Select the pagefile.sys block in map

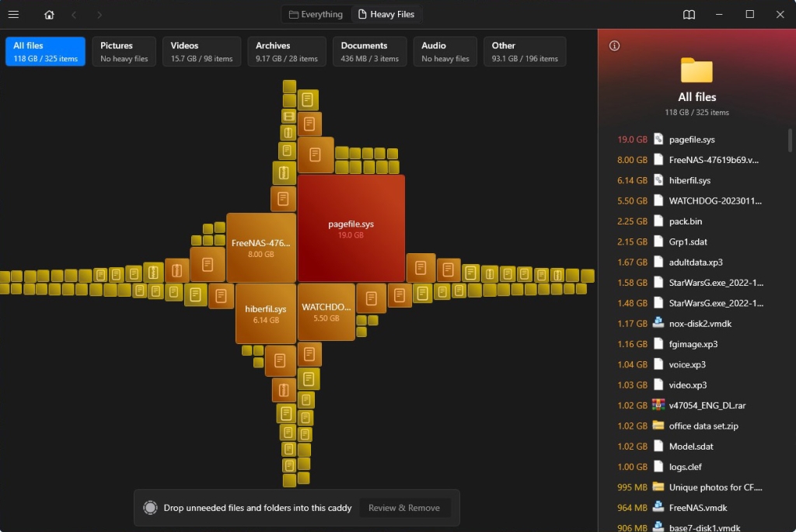click(351, 228)
